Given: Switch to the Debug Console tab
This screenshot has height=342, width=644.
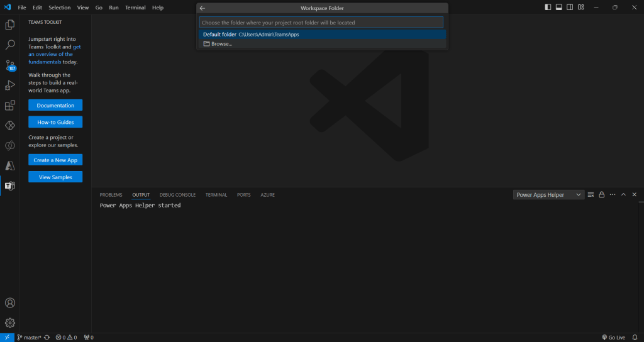Looking at the screenshot, I should point(177,195).
